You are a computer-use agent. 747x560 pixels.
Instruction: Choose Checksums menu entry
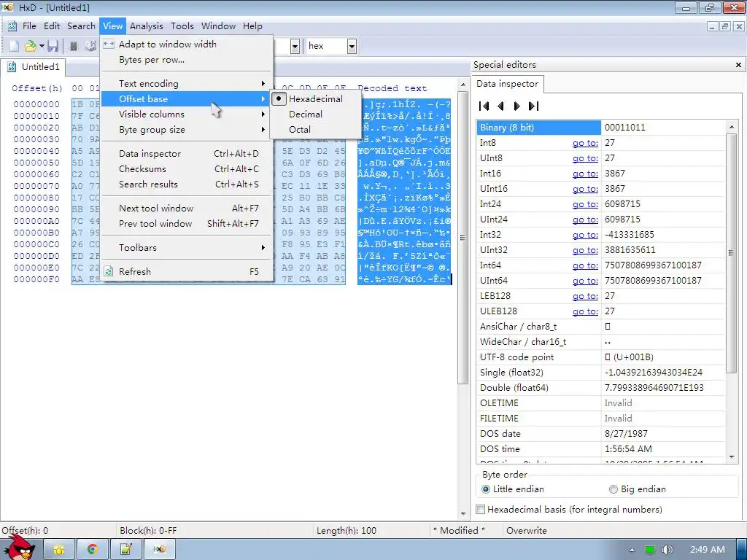(x=187, y=168)
